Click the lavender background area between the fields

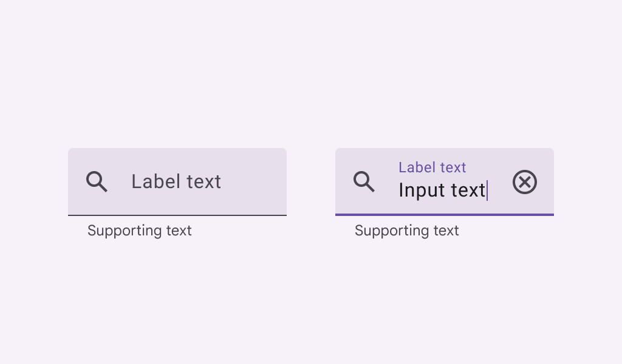[x=311, y=182]
